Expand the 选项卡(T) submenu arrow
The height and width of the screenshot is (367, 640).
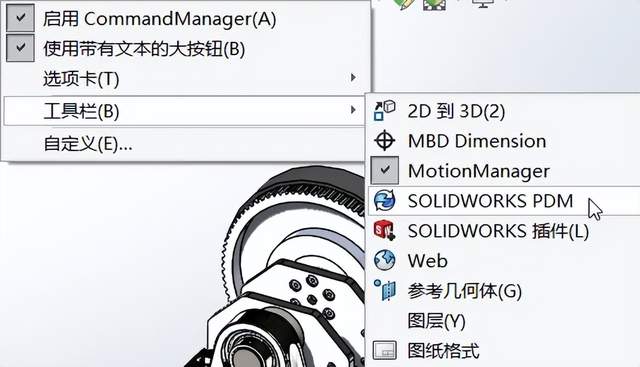(x=353, y=78)
